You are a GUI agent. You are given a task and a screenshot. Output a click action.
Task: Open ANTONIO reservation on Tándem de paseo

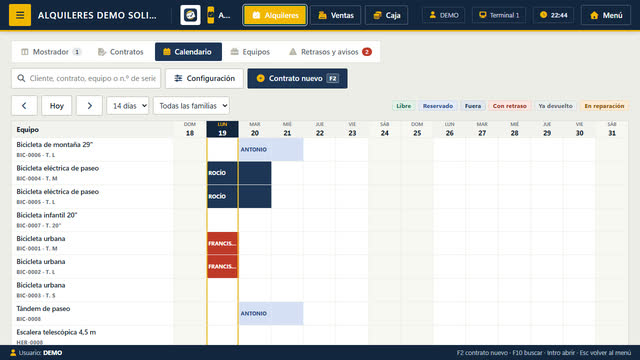[271, 313]
